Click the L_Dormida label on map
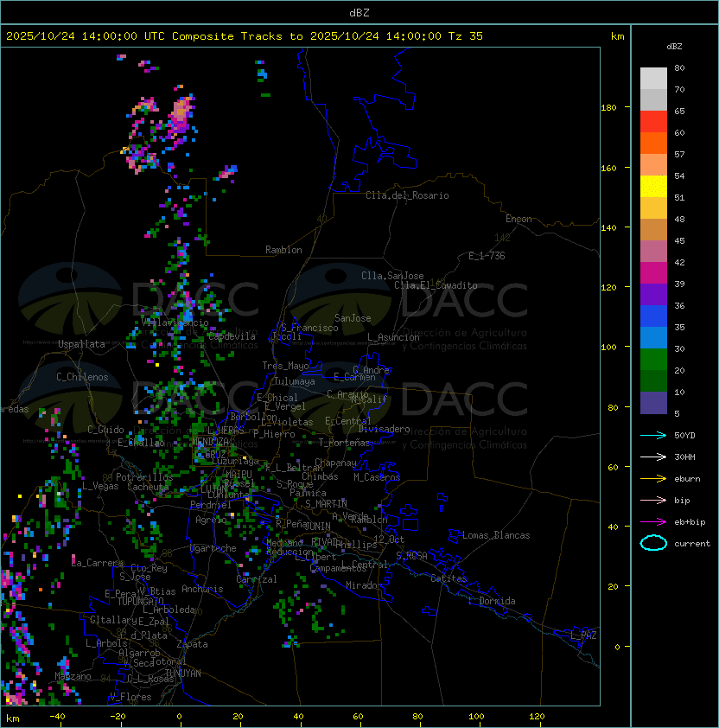Viewport: 719px width, 728px height. pos(492,601)
